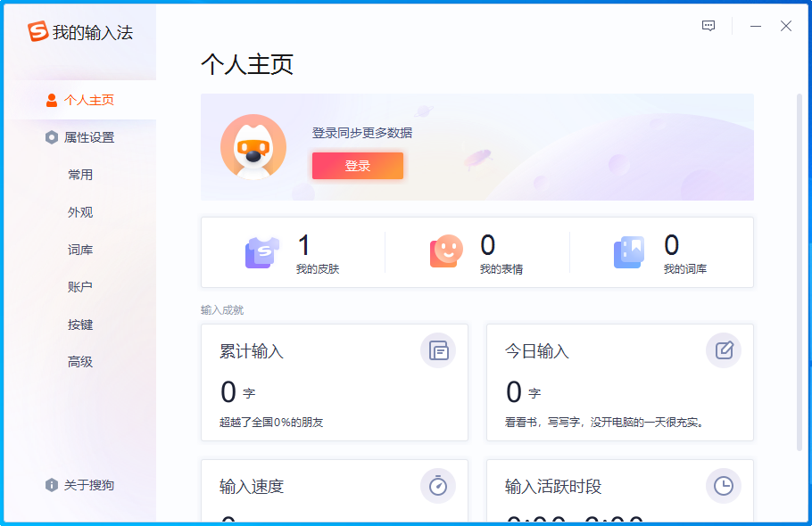The height and width of the screenshot is (526, 812).
Task: Open the 词库 settings section
Action: click(x=80, y=250)
